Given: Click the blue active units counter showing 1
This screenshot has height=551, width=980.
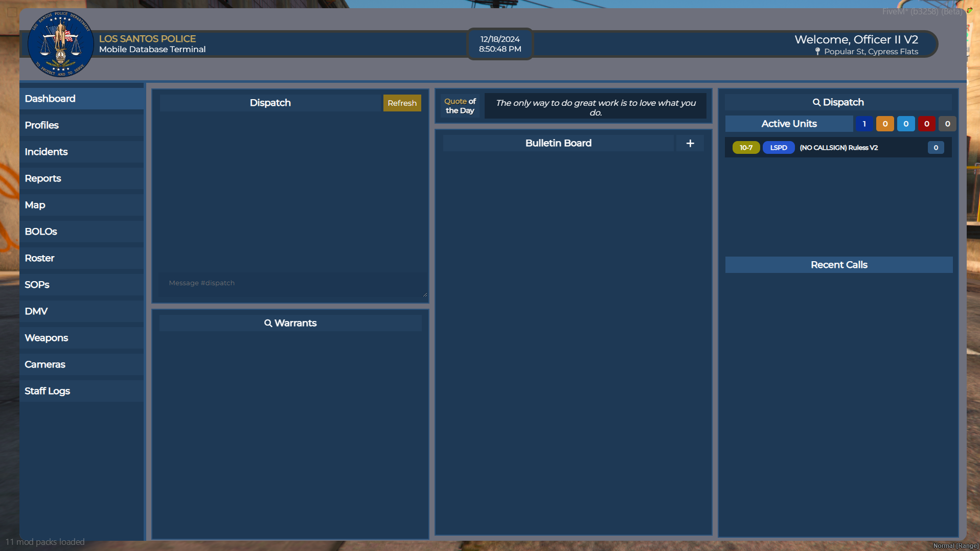Looking at the screenshot, I should [864, 124].
